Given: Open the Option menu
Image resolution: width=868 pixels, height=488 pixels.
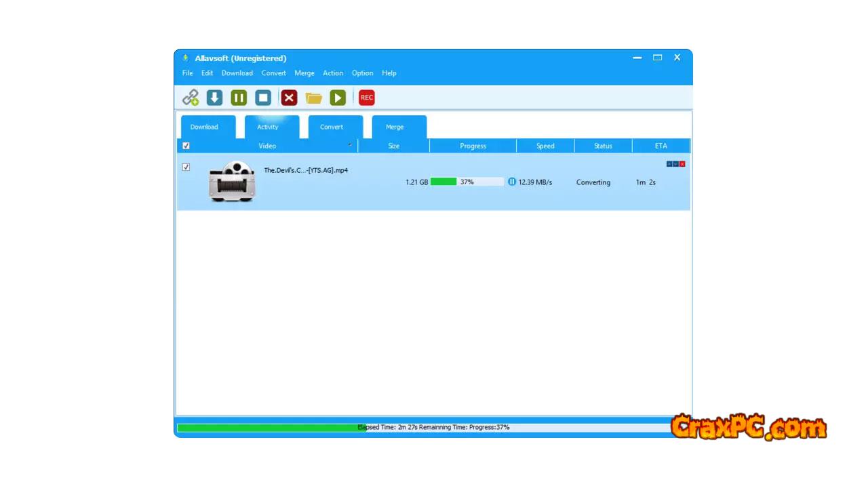Looking at the screenshot, I should coord(362,73).
